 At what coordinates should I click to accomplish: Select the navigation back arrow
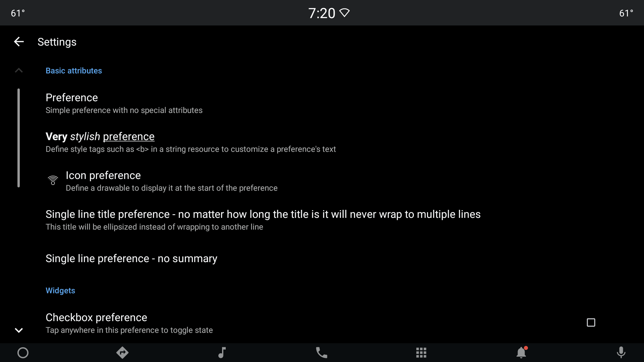click(18, 42)
